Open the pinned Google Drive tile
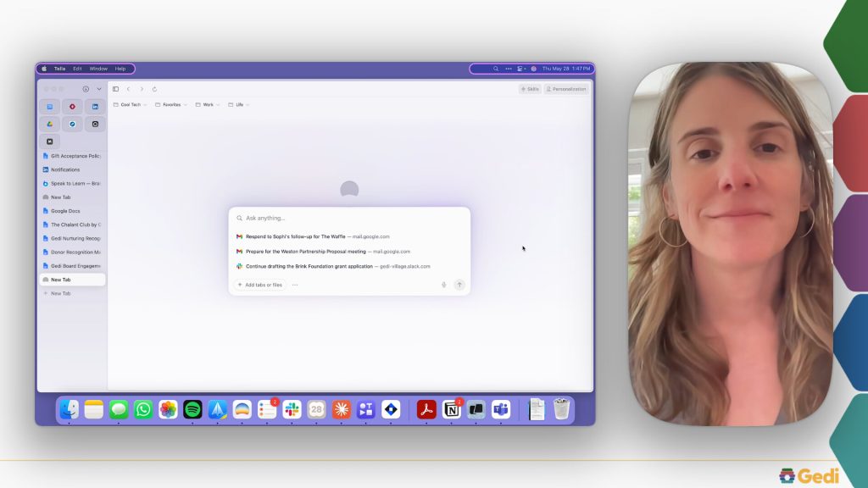The width and height of the screenshot is (868, 488). click(x=50, y=124)
